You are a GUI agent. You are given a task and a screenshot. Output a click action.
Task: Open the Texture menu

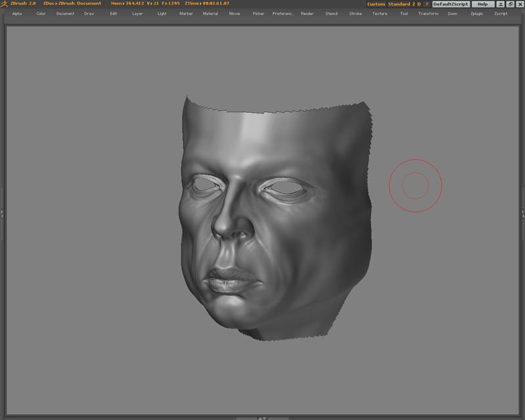tap(380, 14)
